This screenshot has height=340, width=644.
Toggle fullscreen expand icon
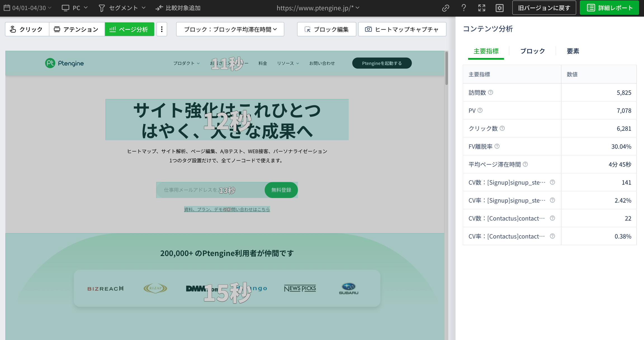(x=482, y=8)
